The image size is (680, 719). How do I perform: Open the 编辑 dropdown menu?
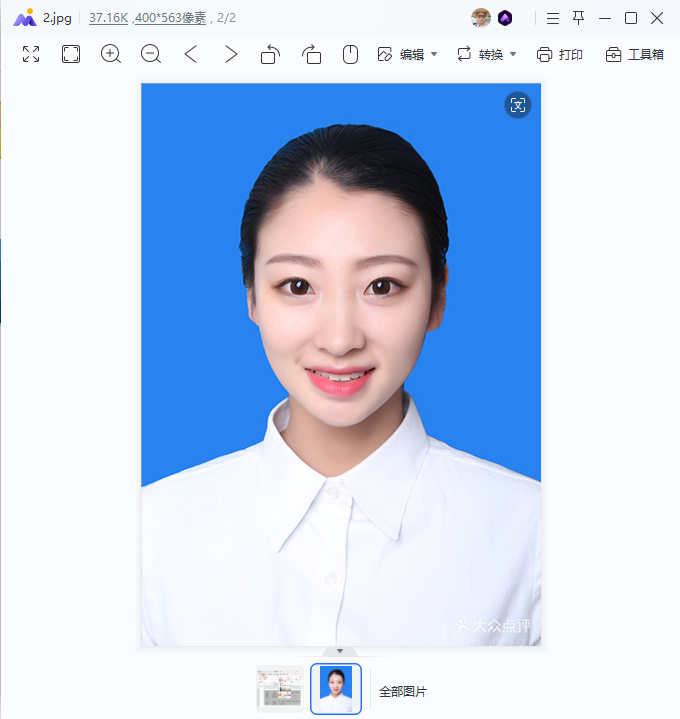coord(407,55)
